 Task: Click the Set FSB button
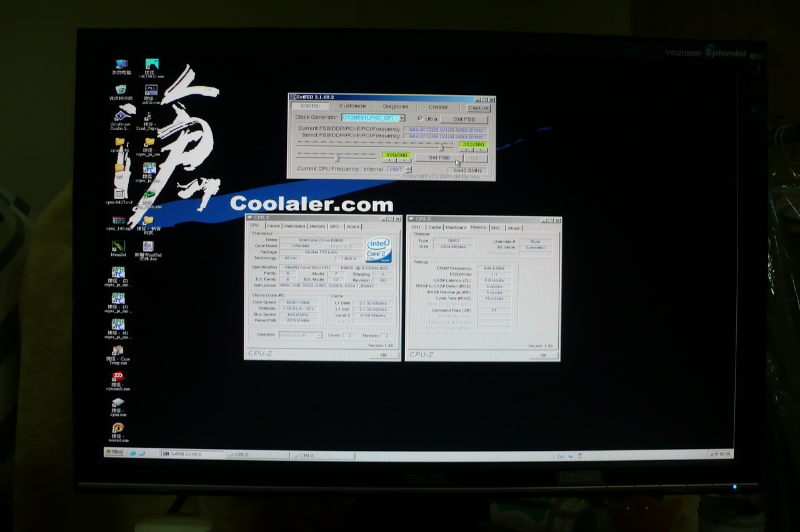click(439, 158)
